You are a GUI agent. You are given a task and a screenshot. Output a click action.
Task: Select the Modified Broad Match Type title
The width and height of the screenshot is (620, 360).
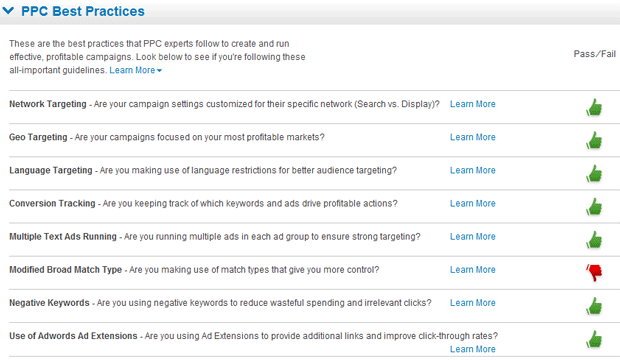pos(66,270)
